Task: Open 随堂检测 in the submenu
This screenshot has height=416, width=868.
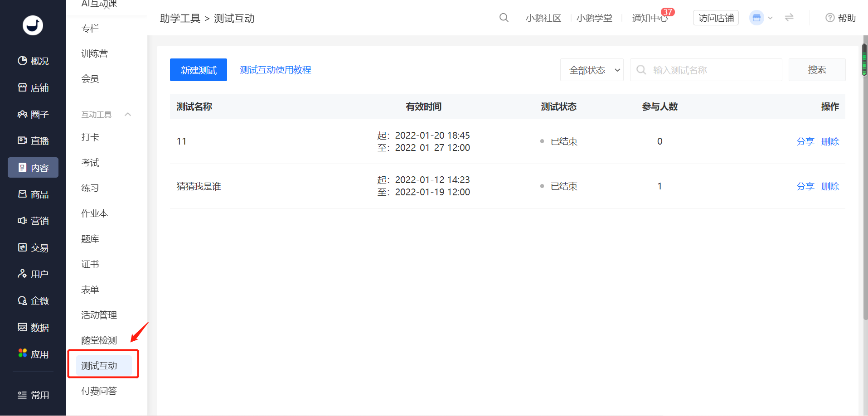Action: [99, 340]
